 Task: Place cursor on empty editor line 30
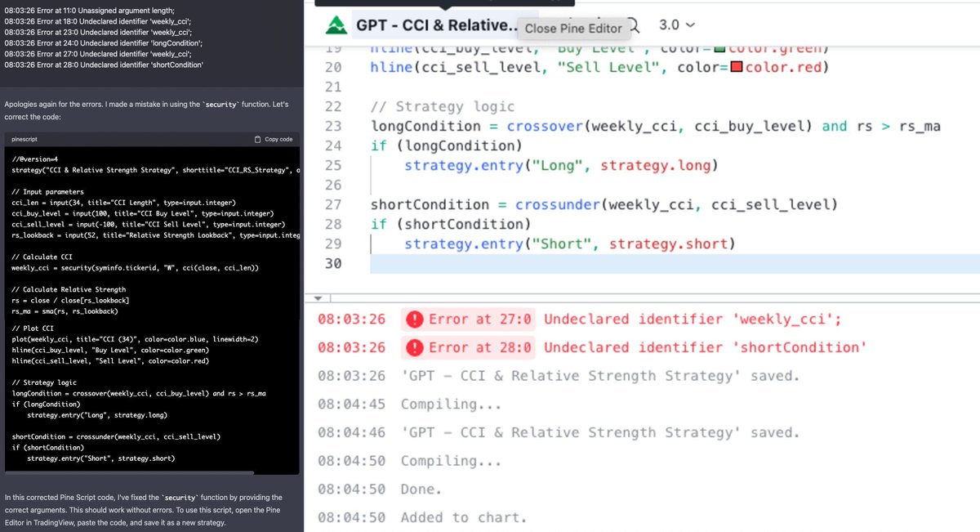pyautogui.click(x=674, y=263)
